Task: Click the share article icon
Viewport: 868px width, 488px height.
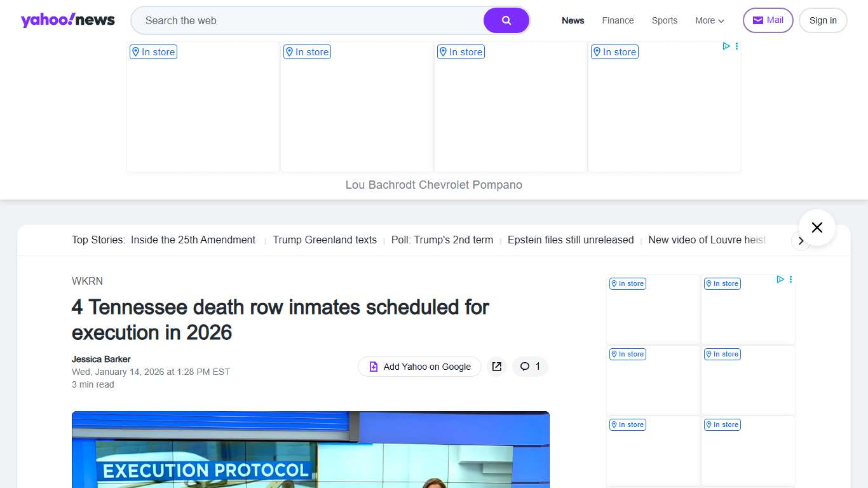Action: click(497, 367)
